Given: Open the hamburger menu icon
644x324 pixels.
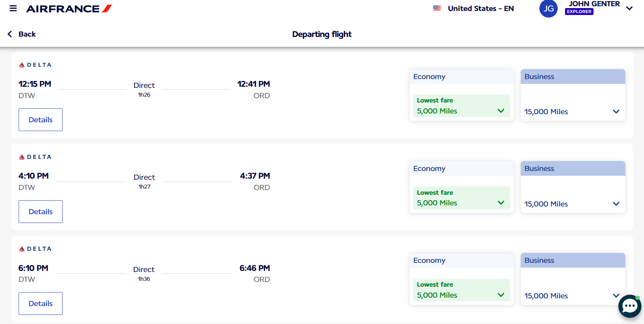Looking at the screenshot, I should coord(13,8).
